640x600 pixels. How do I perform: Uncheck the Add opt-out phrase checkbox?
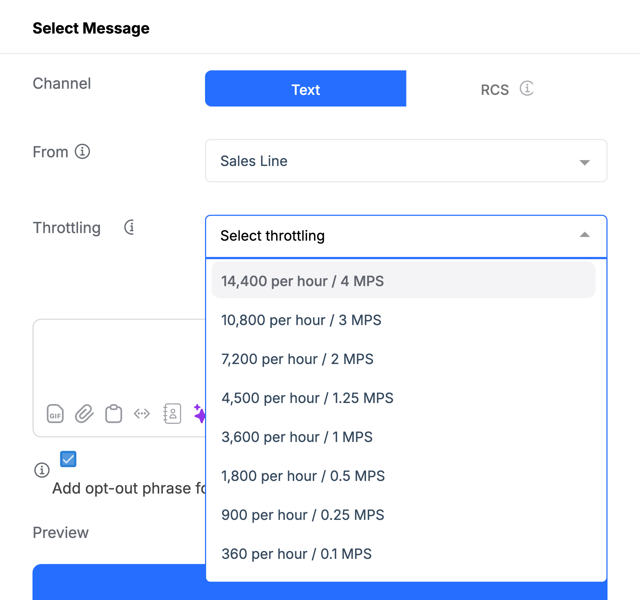tap(68, 459)
